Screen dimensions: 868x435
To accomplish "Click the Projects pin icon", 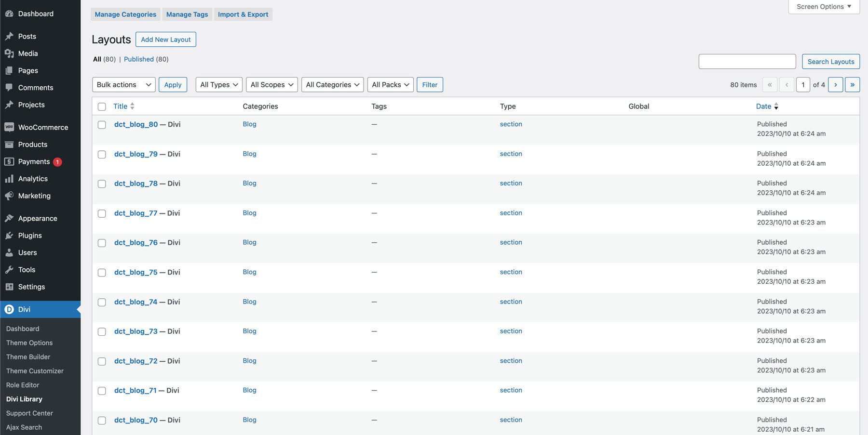I will pos(9,105).
